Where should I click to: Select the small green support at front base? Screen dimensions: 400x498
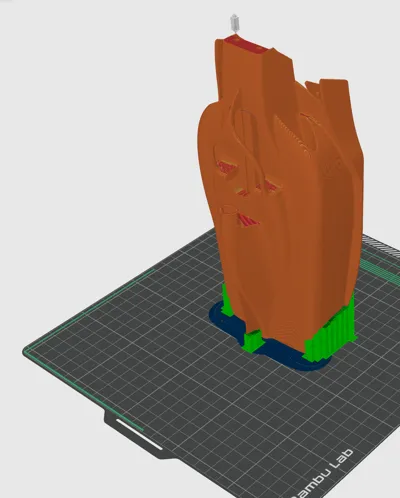[253, 341]
